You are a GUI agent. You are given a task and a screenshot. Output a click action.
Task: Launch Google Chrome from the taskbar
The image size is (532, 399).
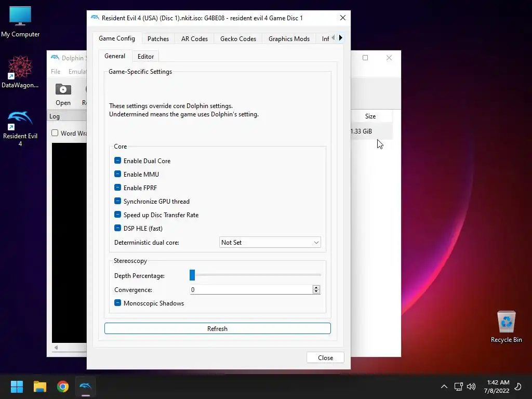click(63, 387)
